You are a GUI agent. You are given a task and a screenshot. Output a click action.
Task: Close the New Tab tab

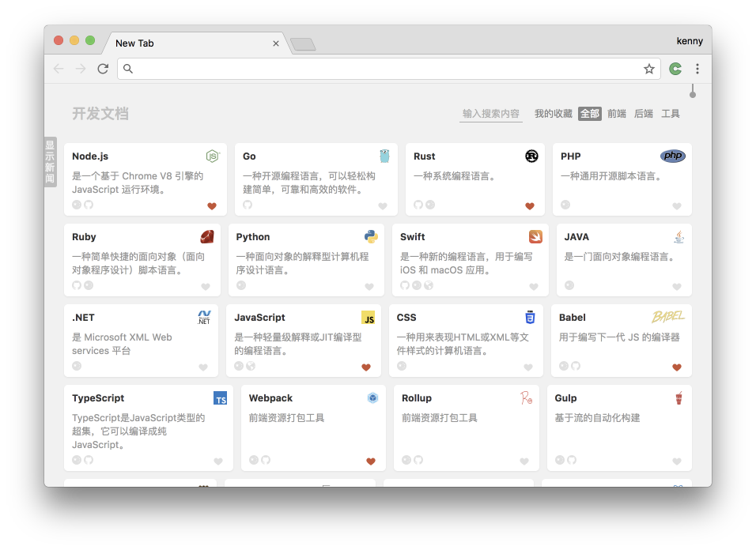(276, 43)
